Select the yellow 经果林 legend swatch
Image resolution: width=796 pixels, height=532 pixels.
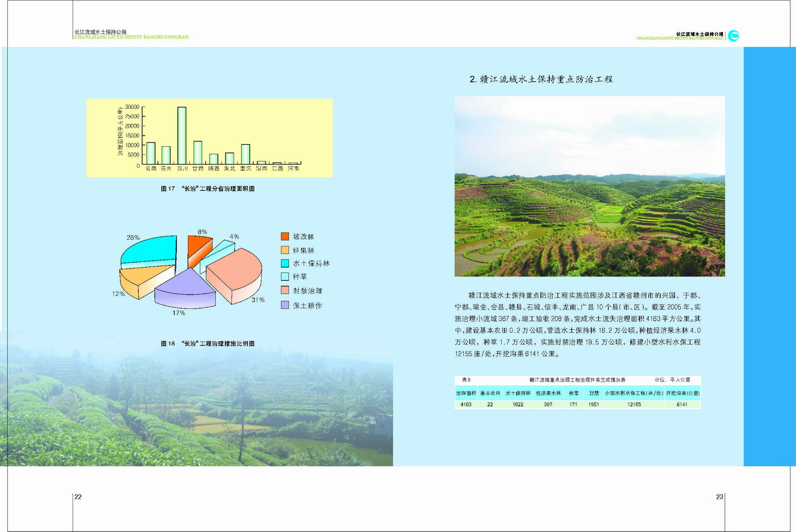[x=285, y=250]
